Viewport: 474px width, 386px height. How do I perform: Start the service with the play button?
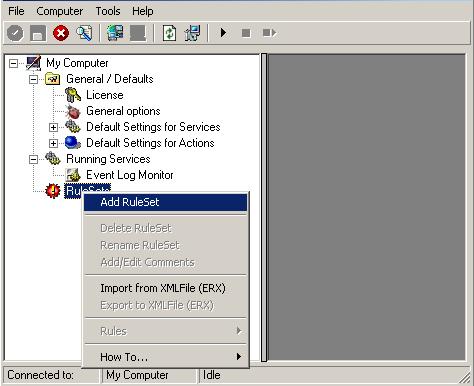coord(223,33)
